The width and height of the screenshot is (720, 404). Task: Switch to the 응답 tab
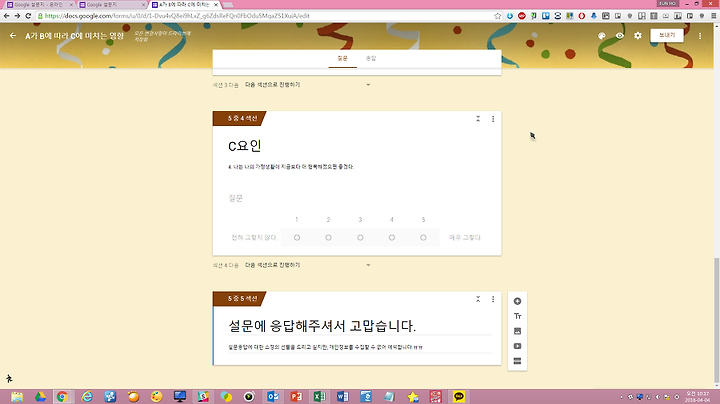pyautogui.click(x=371, y=58)
